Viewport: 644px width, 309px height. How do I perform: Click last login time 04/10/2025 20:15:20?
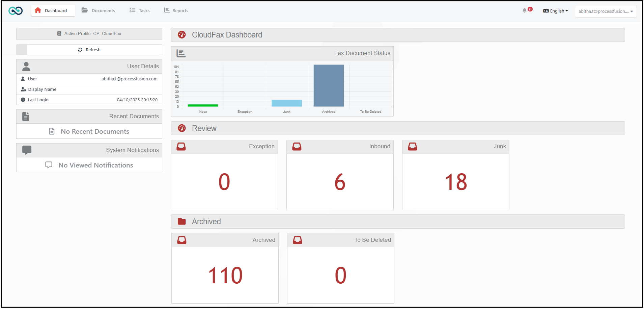pyautogui.click(x=137, y=100)
